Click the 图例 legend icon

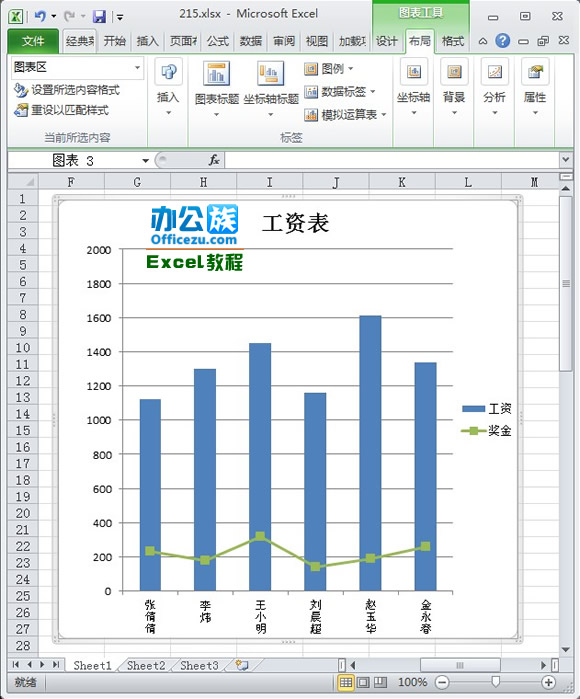point(311,69)
